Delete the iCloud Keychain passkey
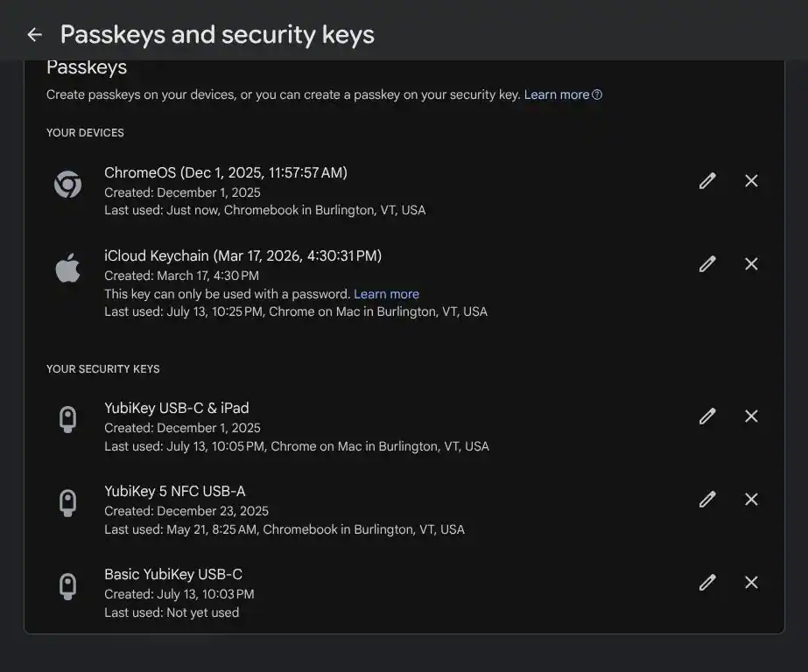808x672 pixels. [751, 263]
